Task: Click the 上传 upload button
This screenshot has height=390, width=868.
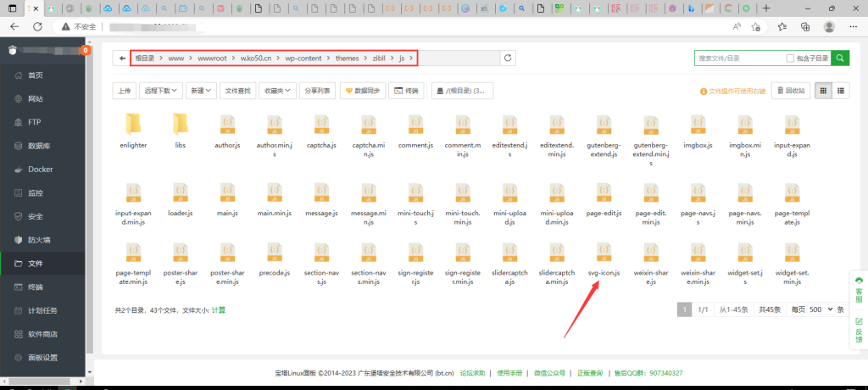Action: (125, 91)
